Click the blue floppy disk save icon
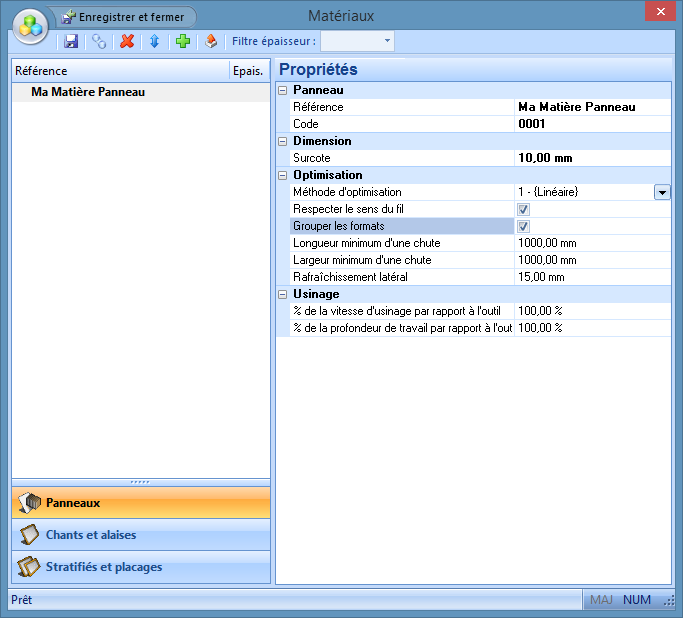The width and height of the screenshot is (683, 618). [x=71, y=41]
